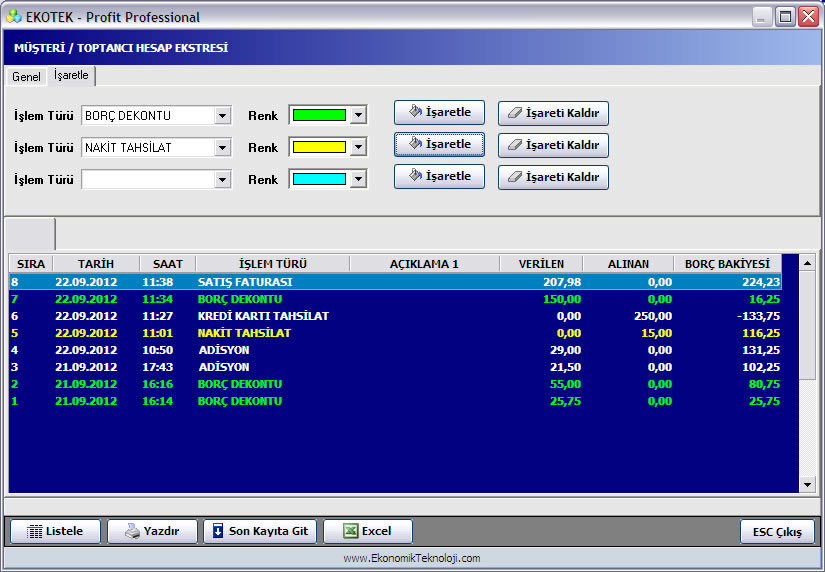The width and height of the screenshot is (825, 572).
Task: Switch to the Genel tab
Action: [26, 77]
